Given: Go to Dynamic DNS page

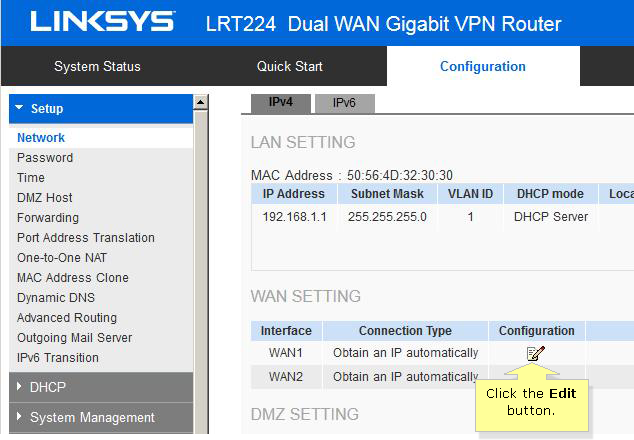Looking at the screenshot, I should point(56,298).
